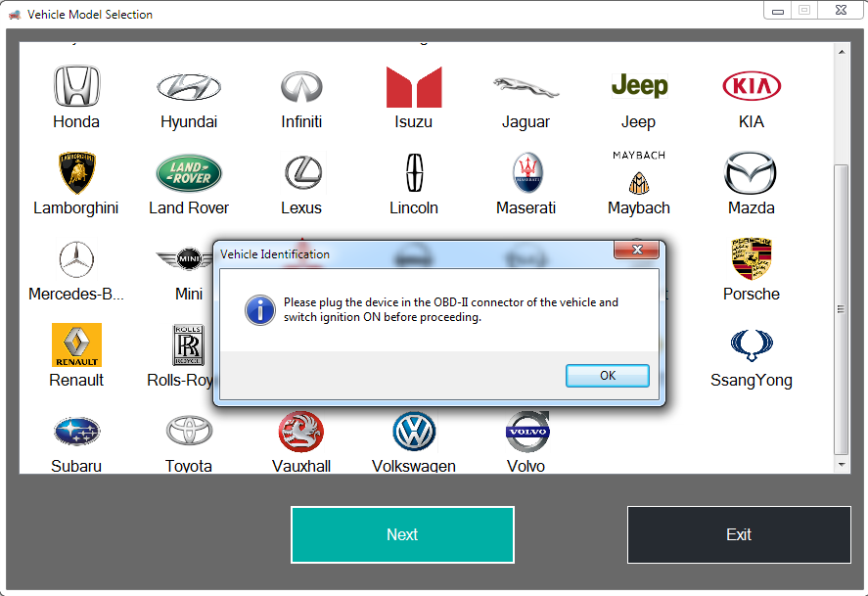Image resolution: width=868 pixels, height=596 pixels.
Task: Click the scrollbar up arrow
Action: coord(842,52)
